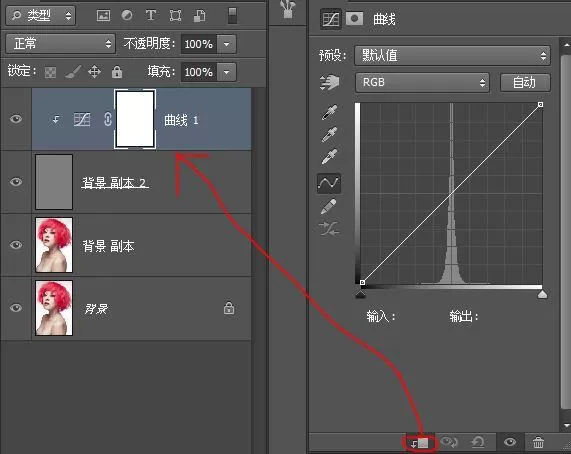Toggle lock all padlock icon
This screenshot has width=571, height=454.
click(x=117, y=72)
